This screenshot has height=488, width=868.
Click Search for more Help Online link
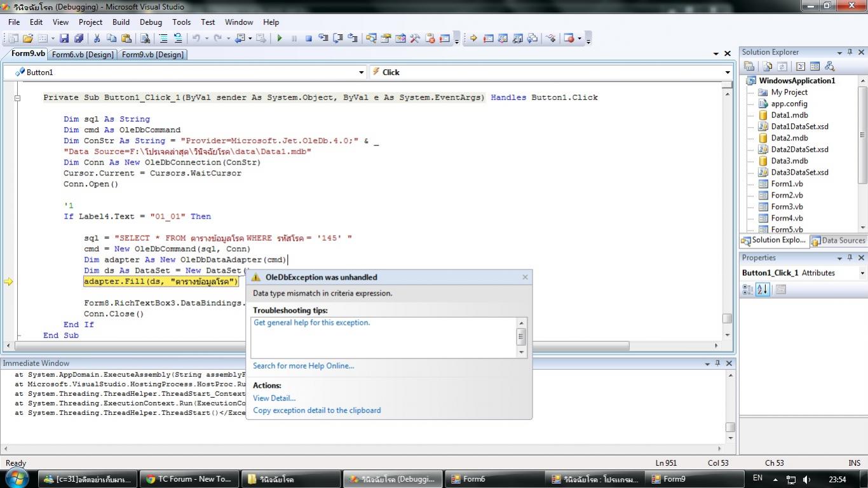[303, 366]
